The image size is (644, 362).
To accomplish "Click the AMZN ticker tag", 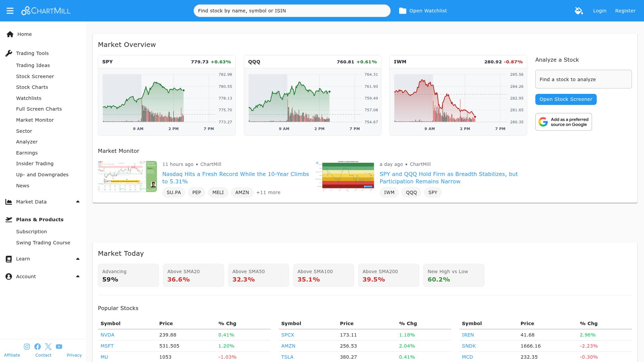I will tap(242, 192).
